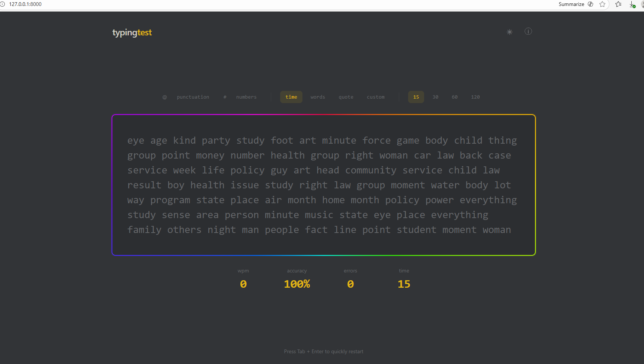The height and width of the screenshot is (364, 644).
Task: Enable the numbers option
Action: click(246, 97)
